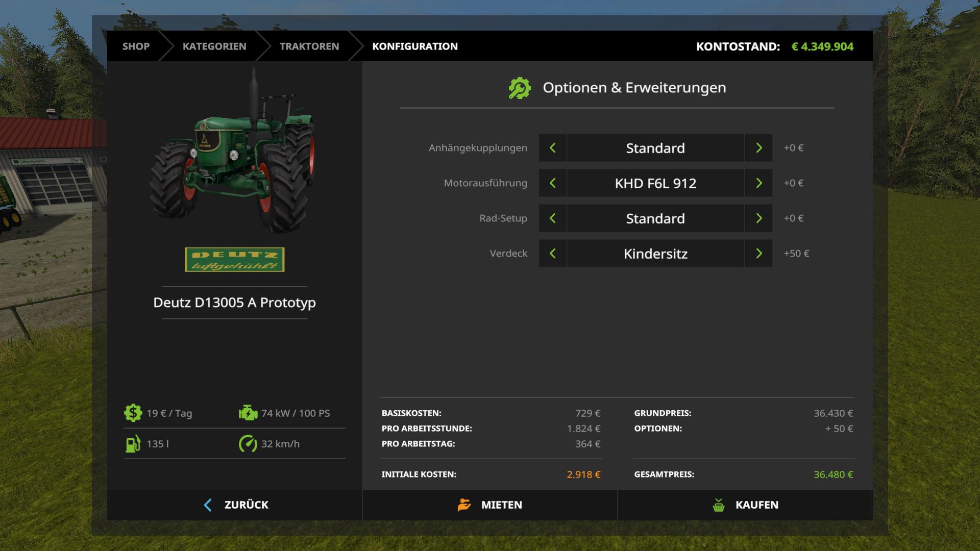This screenshot has width=980, height=551.
Task: Switch to previous Motorausführung engine
Action: tap(553, 183)
